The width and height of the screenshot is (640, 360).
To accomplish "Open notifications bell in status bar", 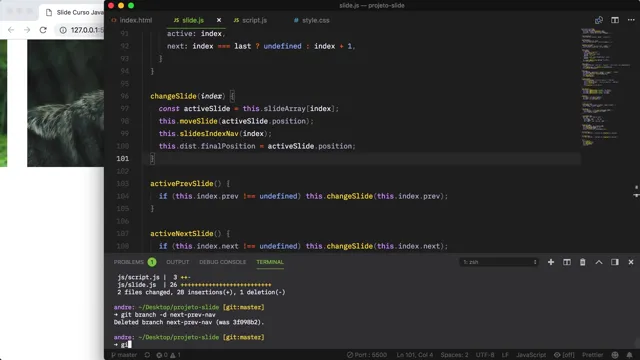I will pyautogui.click(x=629, y=355).
